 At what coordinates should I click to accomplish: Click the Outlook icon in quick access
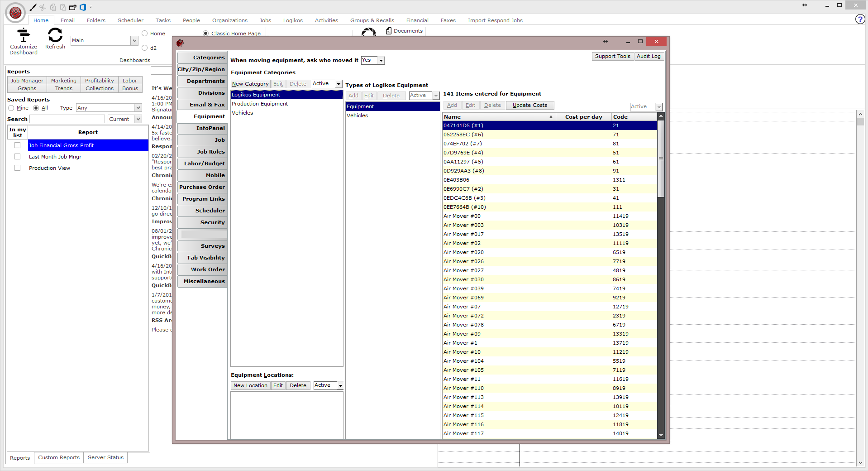click(83, 7)
